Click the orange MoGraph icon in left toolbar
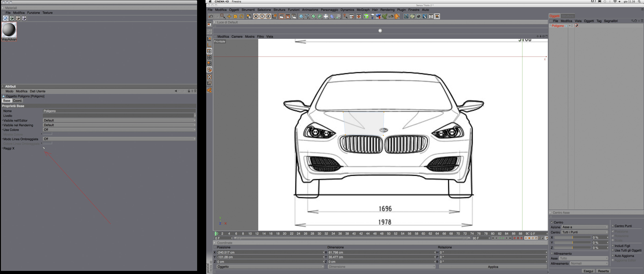This screenshot has height=274, width=644. [209, 90]
